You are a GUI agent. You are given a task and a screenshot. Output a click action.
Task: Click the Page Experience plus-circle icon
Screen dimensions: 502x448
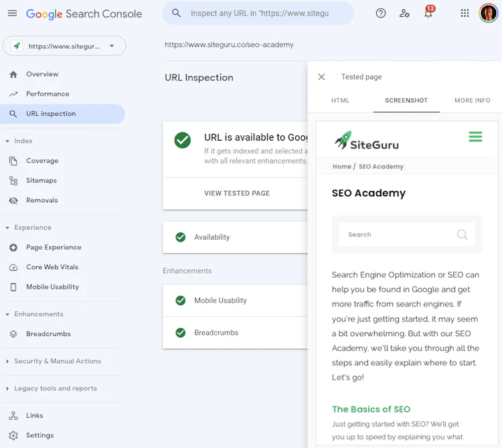[x=13, y=248]
